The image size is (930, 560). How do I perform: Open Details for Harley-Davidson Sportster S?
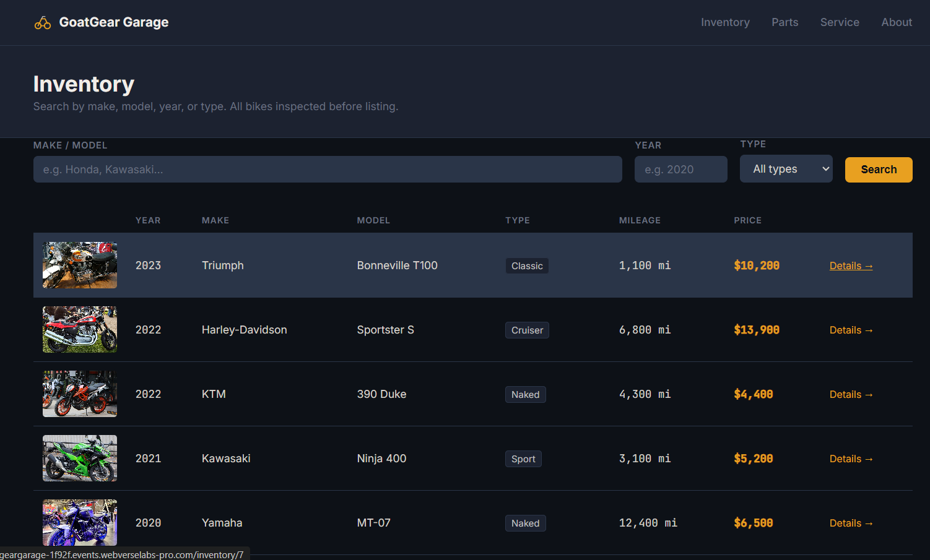(x=851, y=330)
